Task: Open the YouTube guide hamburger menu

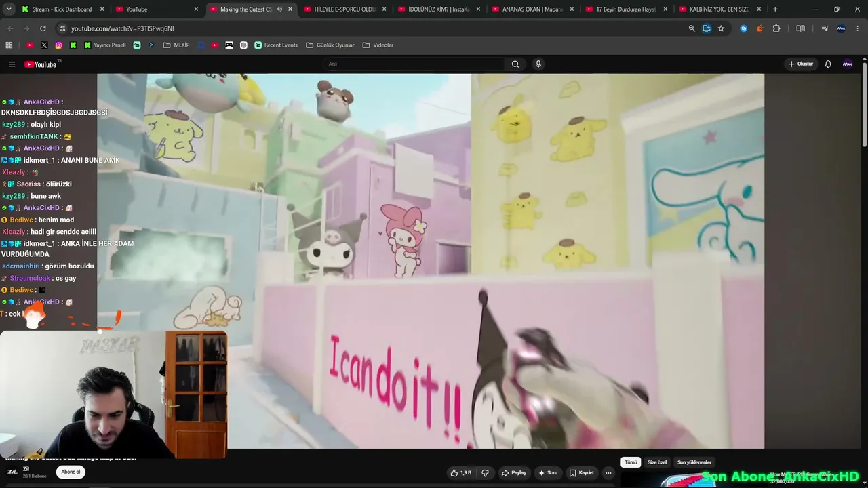Action: 12,64
